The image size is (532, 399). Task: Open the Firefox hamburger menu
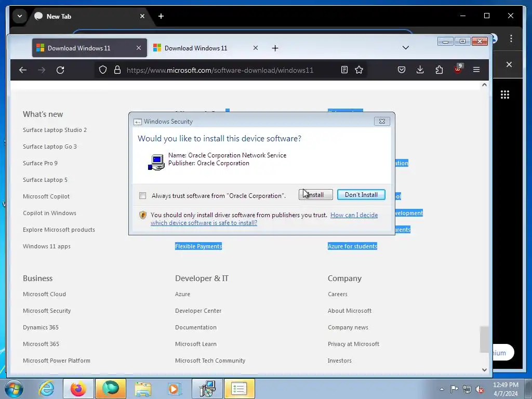click(x=476, y=70)
